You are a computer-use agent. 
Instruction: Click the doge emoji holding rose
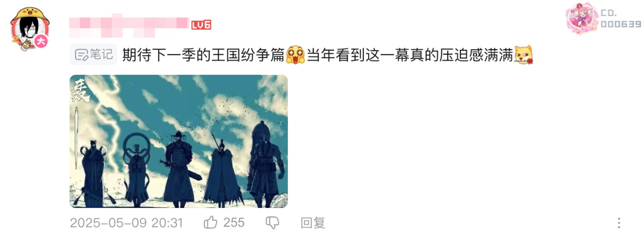(523, 55)
